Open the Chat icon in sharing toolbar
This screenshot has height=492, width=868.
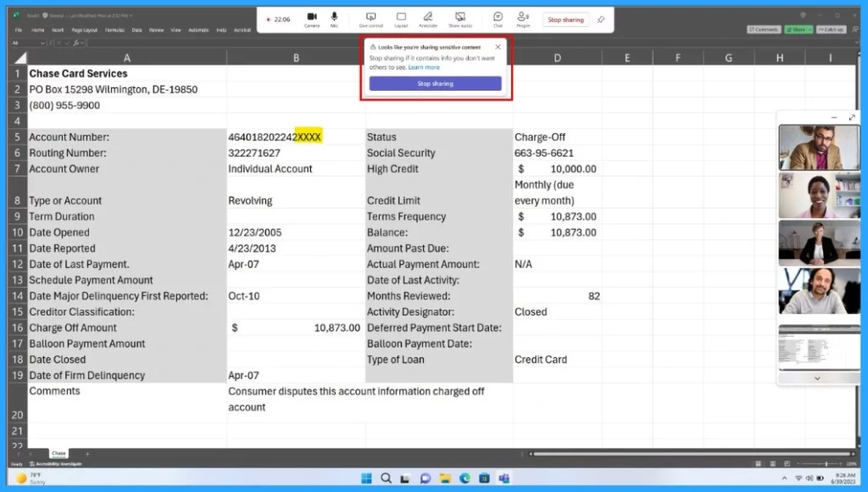coord(498,20)
